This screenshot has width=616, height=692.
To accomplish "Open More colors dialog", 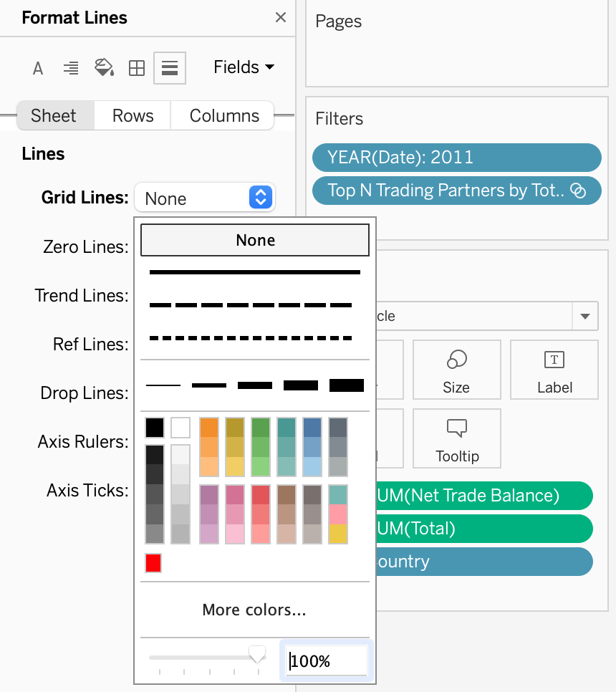I will 254,610.
